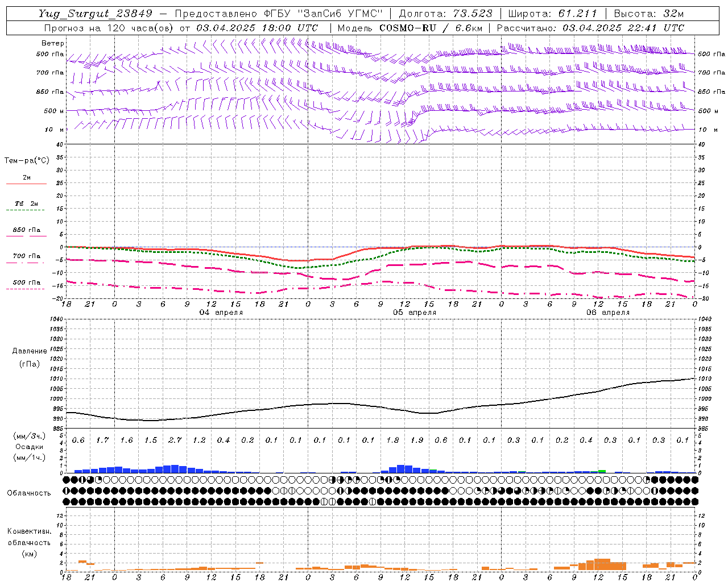Click the Долгота: 73.523 header value
The height and width of the screenshot is (582, 728).
[x=445, y=14]
